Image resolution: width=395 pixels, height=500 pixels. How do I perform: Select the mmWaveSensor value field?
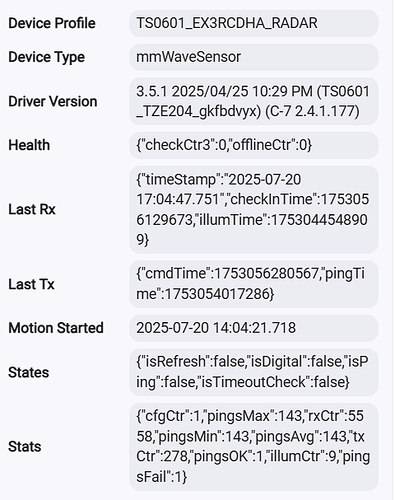[x=254, y=57]
